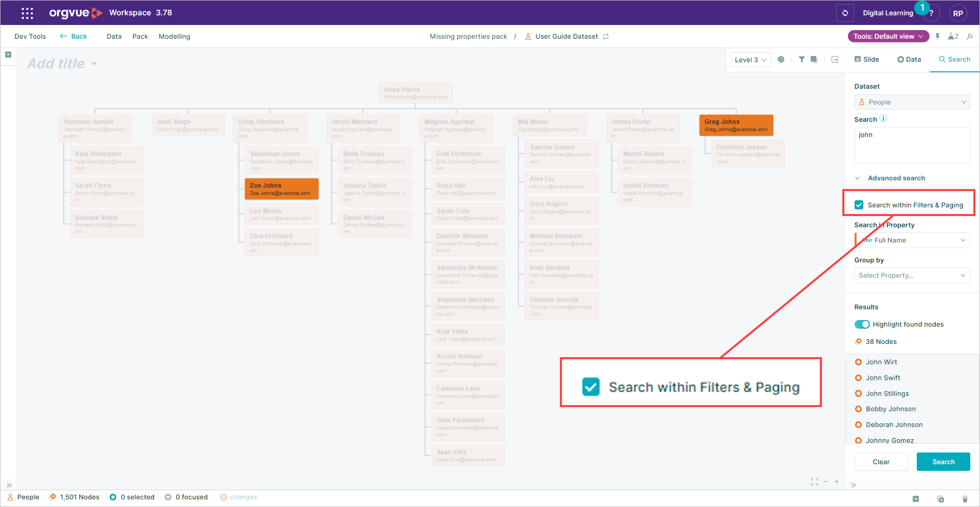This screenshot has height=507, width=980.
Task: Select the highlighted Zoe Johns node
Action: [x=281, y=189]
